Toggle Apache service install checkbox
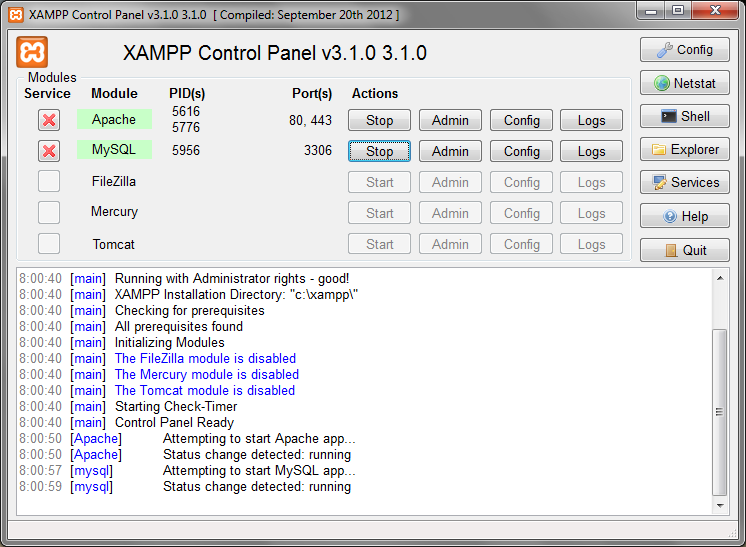This screenshot has height=547, width=746. [x=49, y=120]
